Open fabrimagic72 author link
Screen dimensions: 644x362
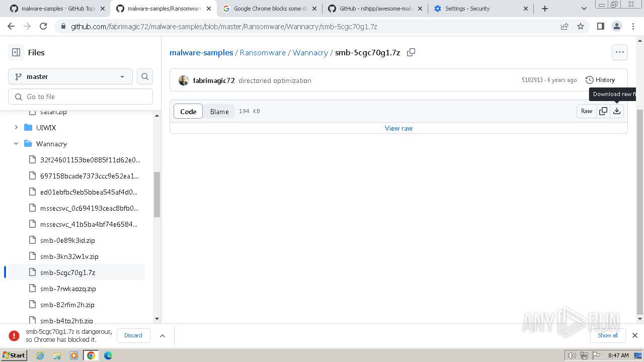coord(214,80)
